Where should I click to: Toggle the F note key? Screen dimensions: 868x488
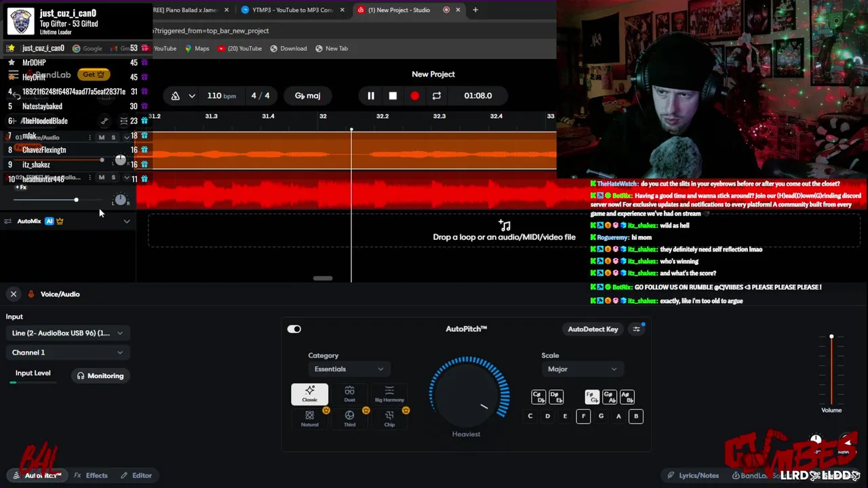(x=583, y=416)
